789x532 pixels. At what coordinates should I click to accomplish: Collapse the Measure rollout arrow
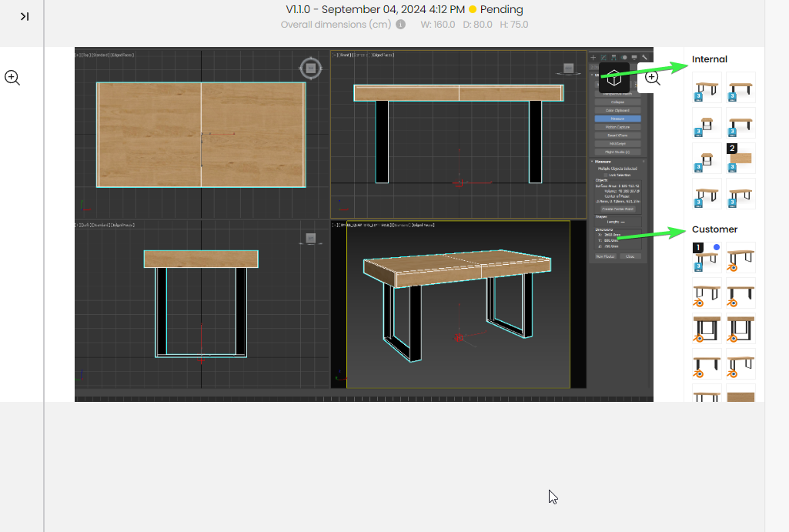[593, 162]
